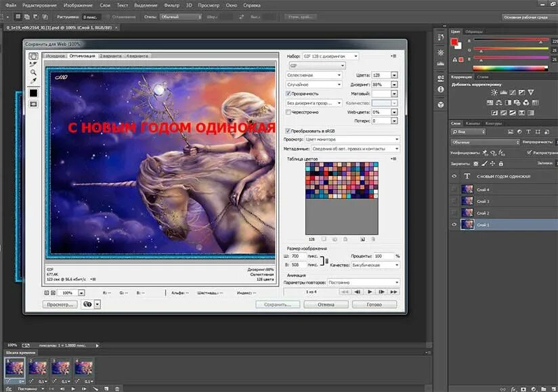The image size is (558, 392).
Task: Lock transparent pixels icon in Layers panel
Action: coord(476,164)
